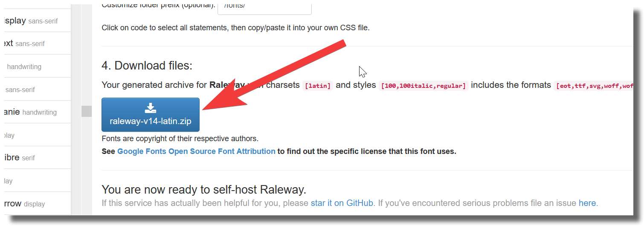
Task: Click the raleway-v14-latin.zip filename label
Action: [x=150, y=121]
